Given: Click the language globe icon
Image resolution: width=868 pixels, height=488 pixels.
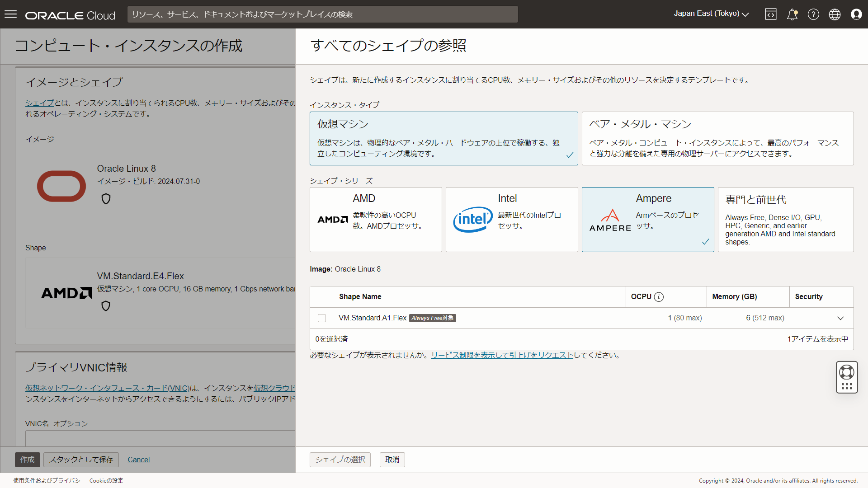Looking at the screenshot, I should click(x=835, y=14).
